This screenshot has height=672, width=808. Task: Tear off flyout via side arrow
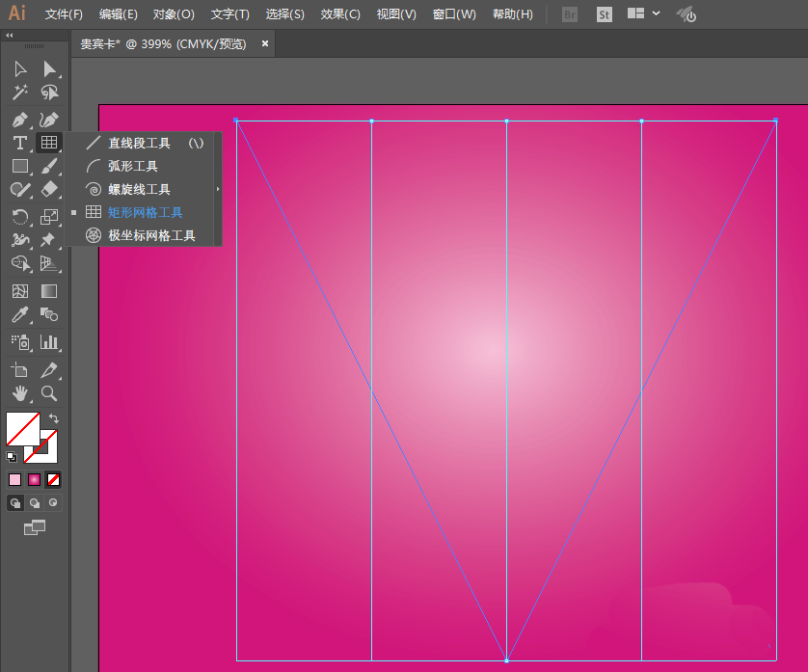218,189
